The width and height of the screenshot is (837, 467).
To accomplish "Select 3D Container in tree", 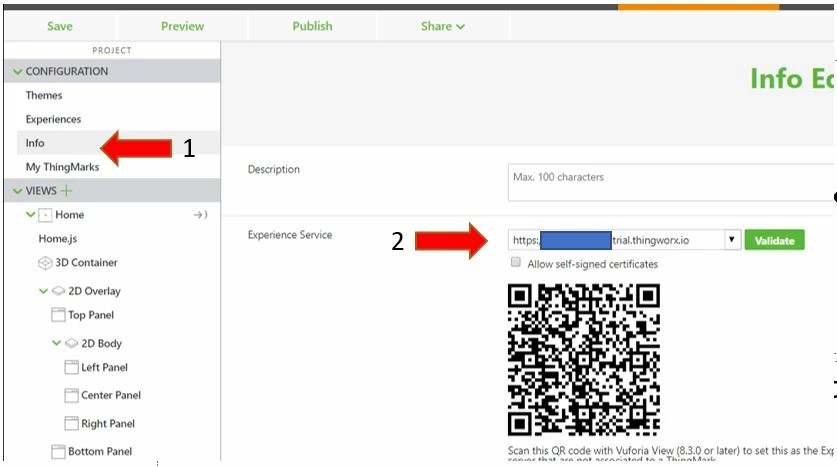I will (x=86, y=263).
